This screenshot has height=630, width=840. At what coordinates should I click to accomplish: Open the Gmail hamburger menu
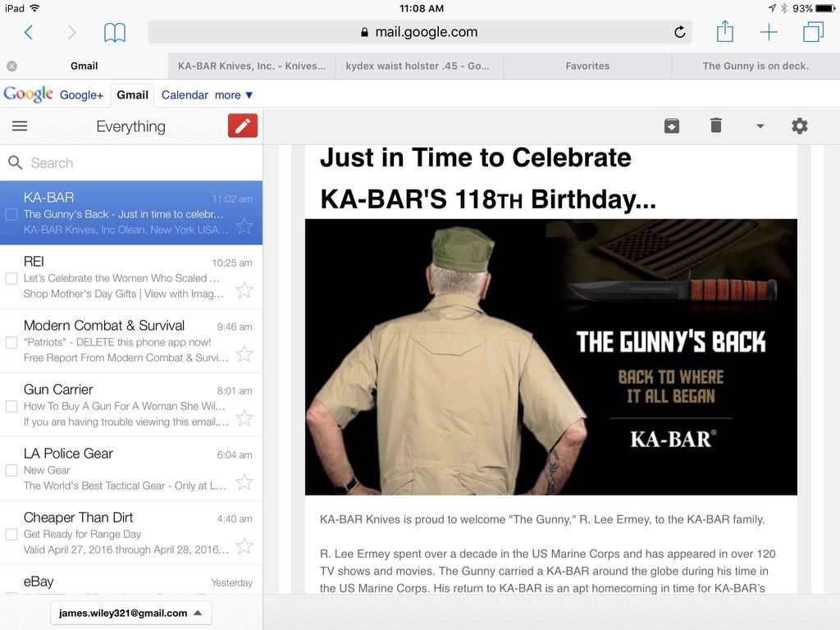(x=20, y=126)
